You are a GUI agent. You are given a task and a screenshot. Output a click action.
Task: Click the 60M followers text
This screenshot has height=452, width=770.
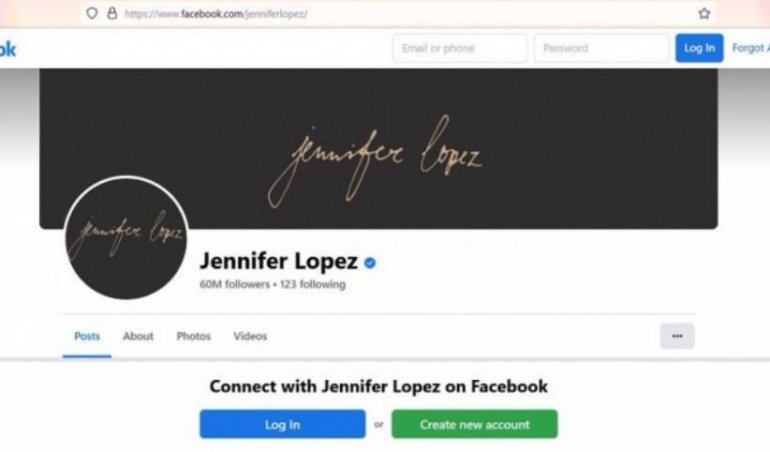(x=235, y=284)
